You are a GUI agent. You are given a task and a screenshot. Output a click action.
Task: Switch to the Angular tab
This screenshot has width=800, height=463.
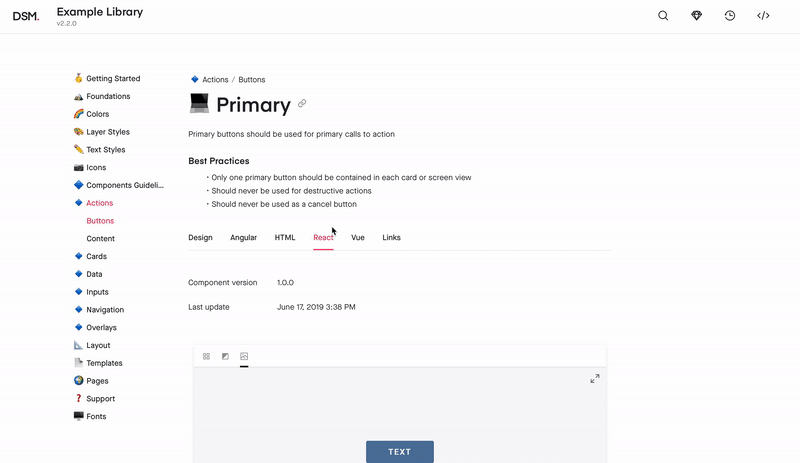click(x=243, y=237)
